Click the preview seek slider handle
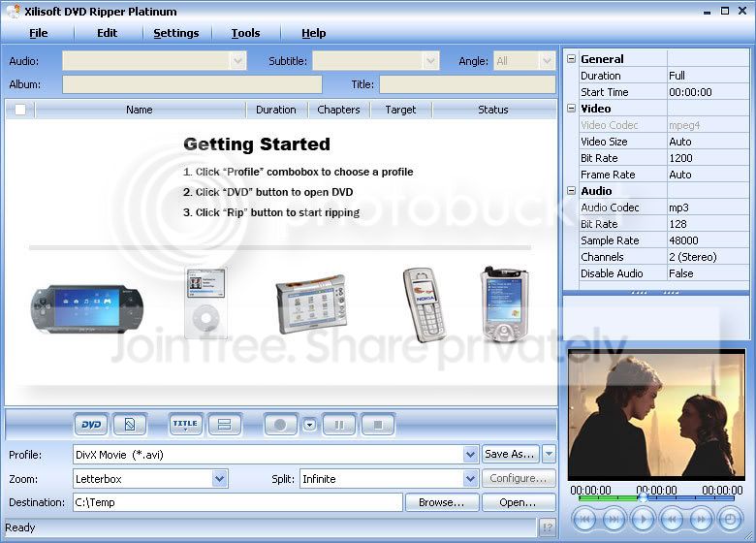Screen dimensions: 756x543 pos(643,497)
